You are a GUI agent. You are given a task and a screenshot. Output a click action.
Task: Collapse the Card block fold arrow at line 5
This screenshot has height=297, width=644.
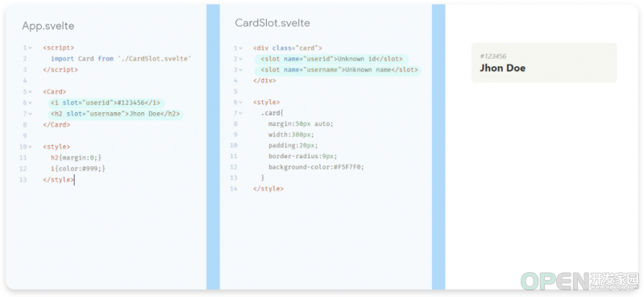pos(31,92)
